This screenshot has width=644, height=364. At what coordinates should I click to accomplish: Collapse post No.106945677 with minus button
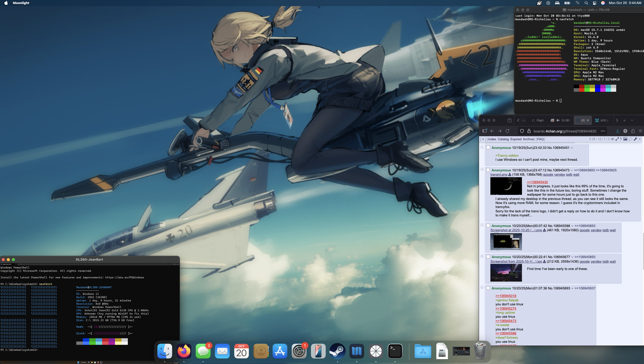click(x=482, y=257)
